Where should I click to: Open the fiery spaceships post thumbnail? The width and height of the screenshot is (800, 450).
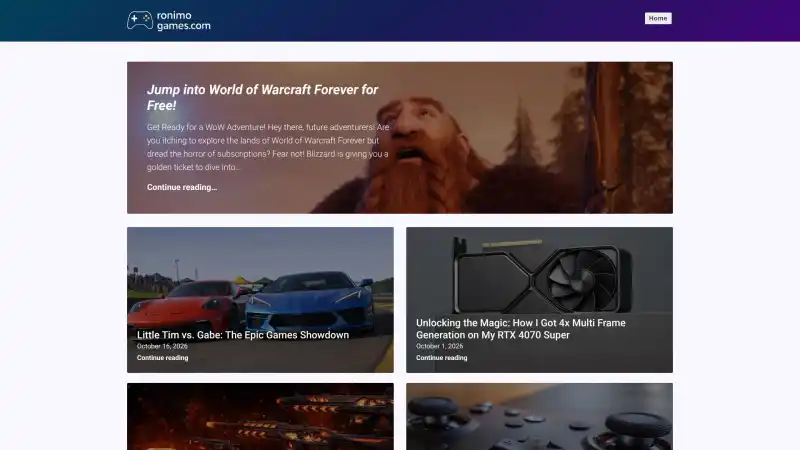click(x=260, y=416)
